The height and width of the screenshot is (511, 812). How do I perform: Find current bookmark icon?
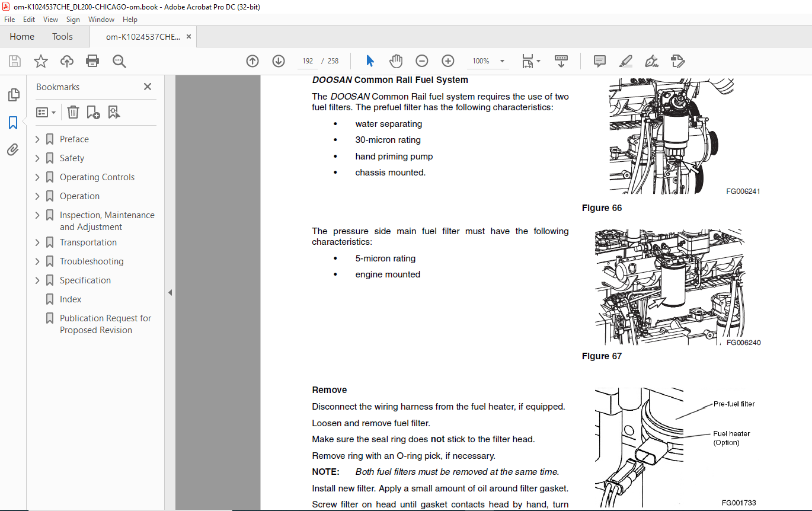click(x=114, y=112)
